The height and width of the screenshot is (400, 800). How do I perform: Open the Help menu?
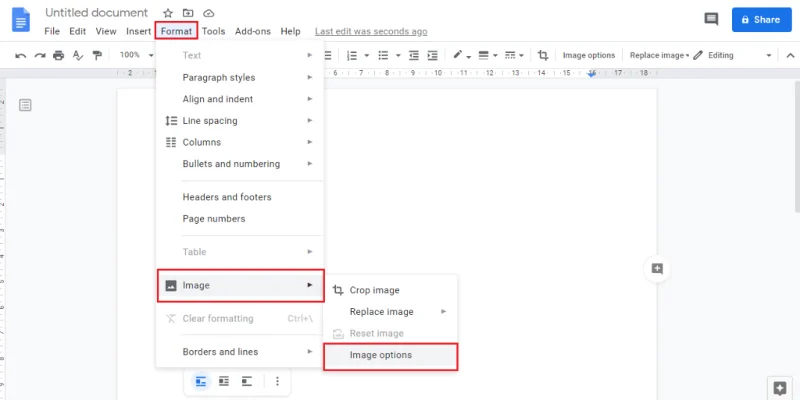coord(290,31)
